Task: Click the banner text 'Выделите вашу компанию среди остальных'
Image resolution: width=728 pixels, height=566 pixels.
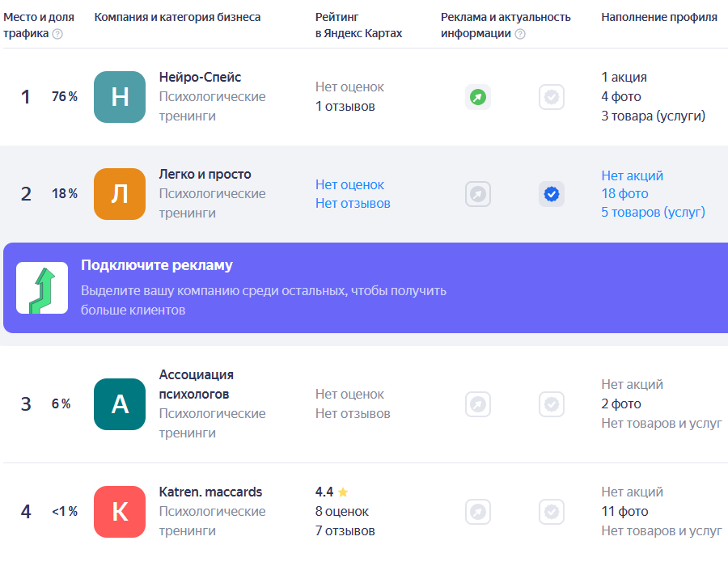Action: click(214, 291)
